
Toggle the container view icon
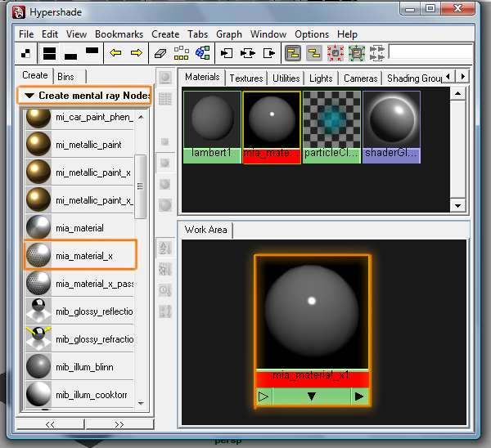click(x=293, y=53)
